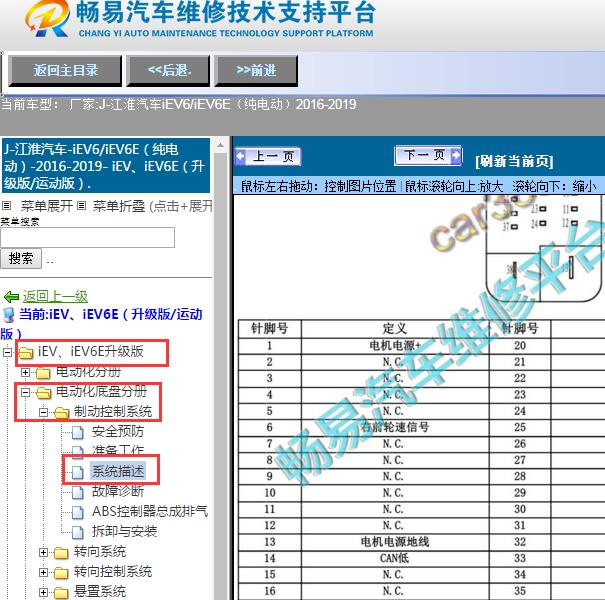The height and width of the screenshot is (600, 605).
Task: Click the 搜索 button
Action: click(21, 258)
